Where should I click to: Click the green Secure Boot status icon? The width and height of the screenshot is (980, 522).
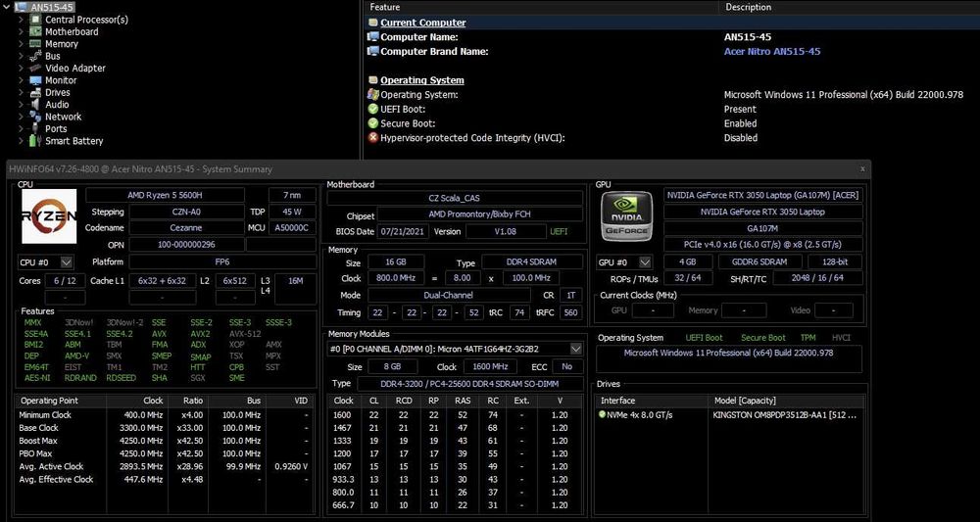pyautogui.click(x=373, y=123)
